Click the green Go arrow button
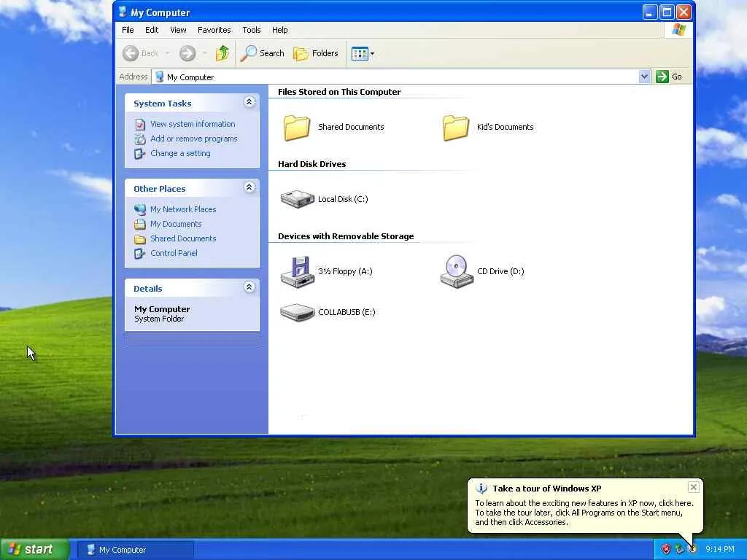The image size is (747, 560). pyautogui.click(x=662, y=77)
